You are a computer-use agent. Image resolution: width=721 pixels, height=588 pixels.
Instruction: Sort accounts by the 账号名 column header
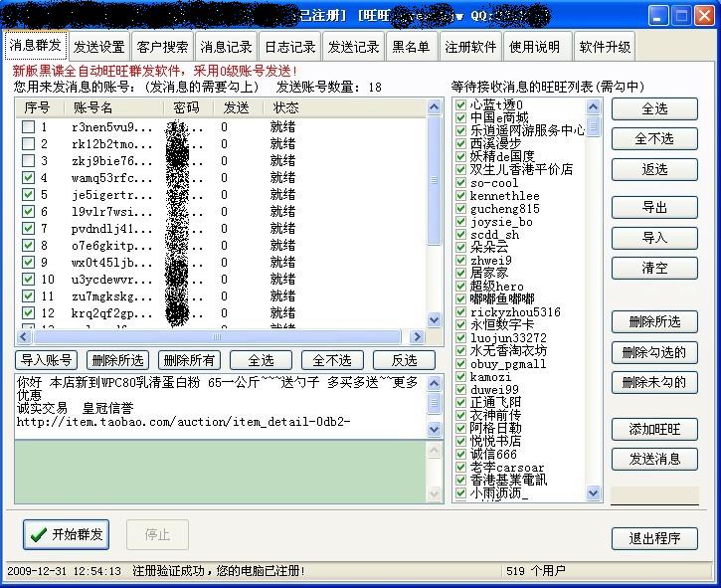(113, 107)
